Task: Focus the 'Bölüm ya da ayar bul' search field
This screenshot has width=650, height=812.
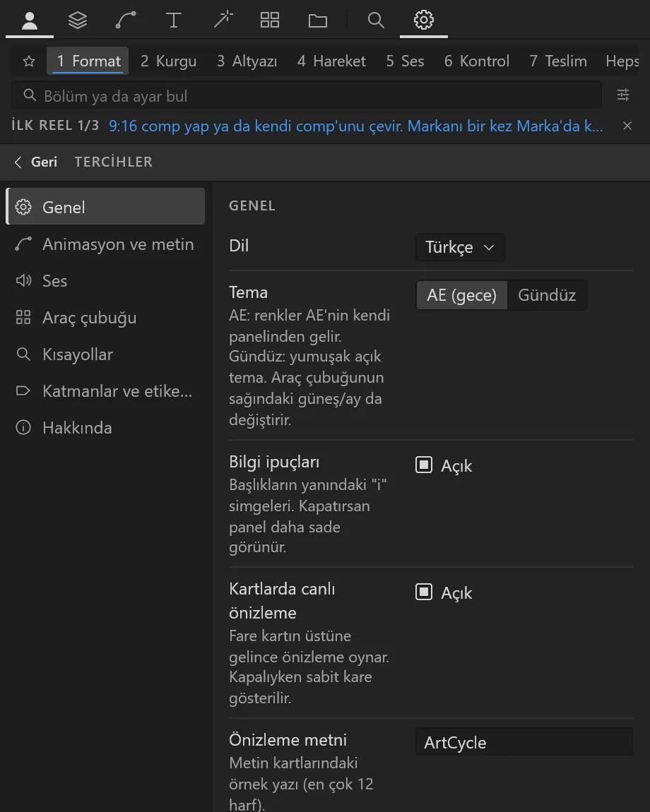Action: (307, 95)
